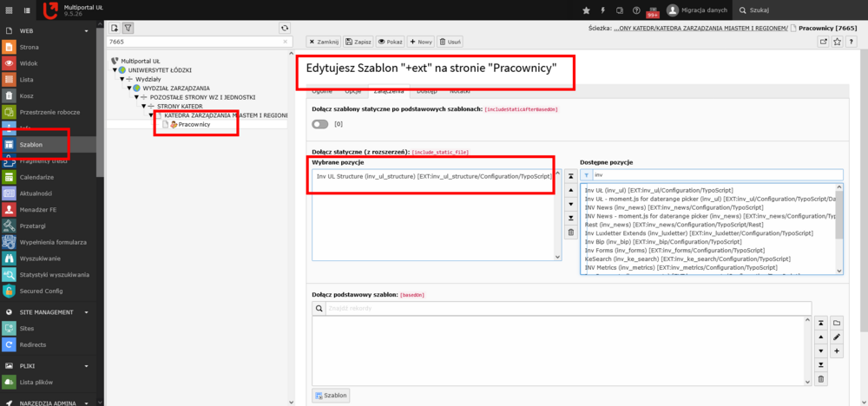Image resolution: width=868 pixels, height=406 pixels.
Task: Toggle static templates after based-on switch
Action: tap(320, 124)
